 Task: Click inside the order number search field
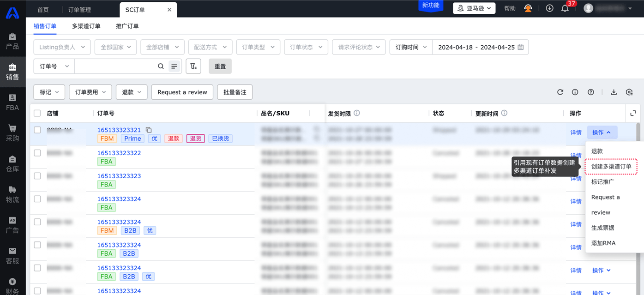coord(115,66)
